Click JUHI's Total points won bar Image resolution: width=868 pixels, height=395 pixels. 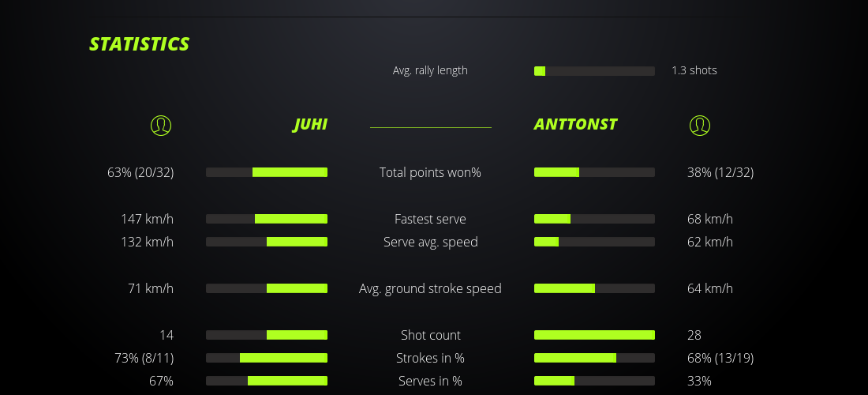click(x=267, y=172)
